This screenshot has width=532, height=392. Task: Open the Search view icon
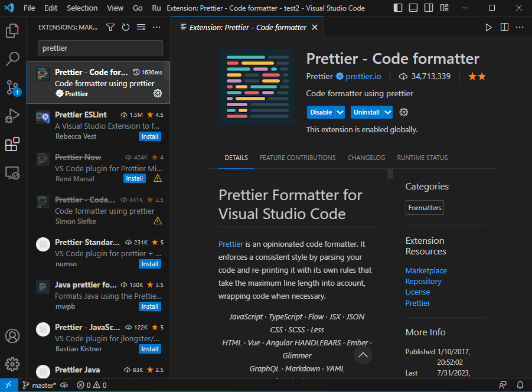[12, 59]
